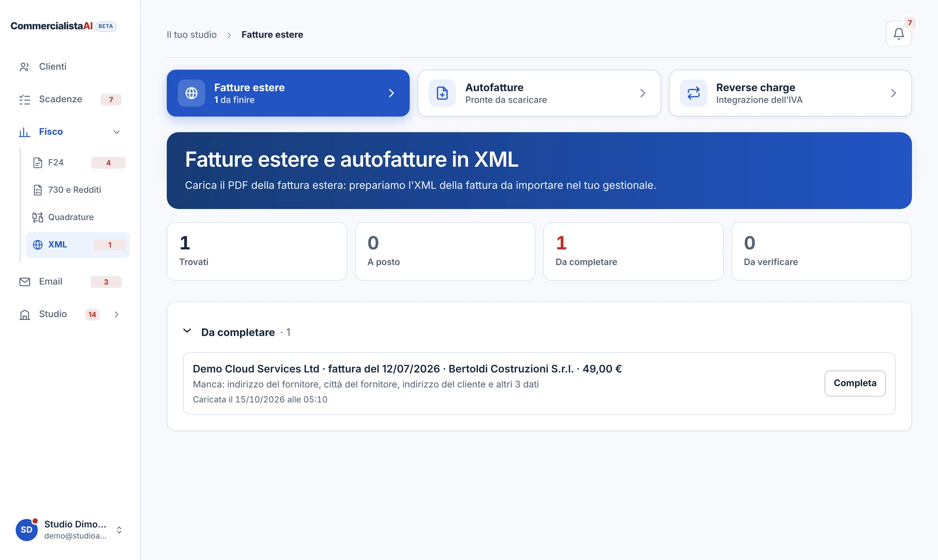938x560 pixels.
Task: Expand the Studio submenu arrow
Action: click(x=117, y=314)
